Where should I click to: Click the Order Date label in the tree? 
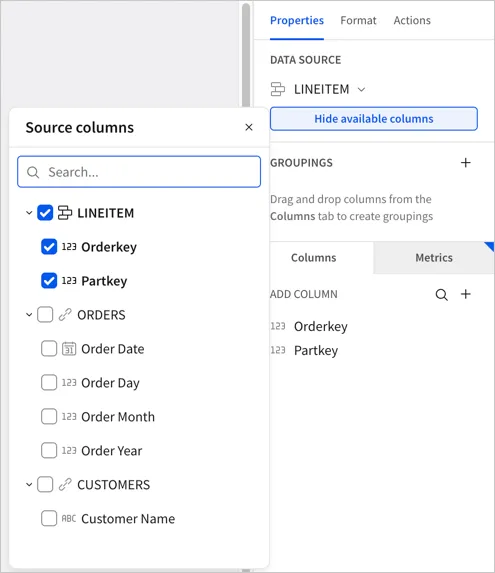tap(113, 349)
